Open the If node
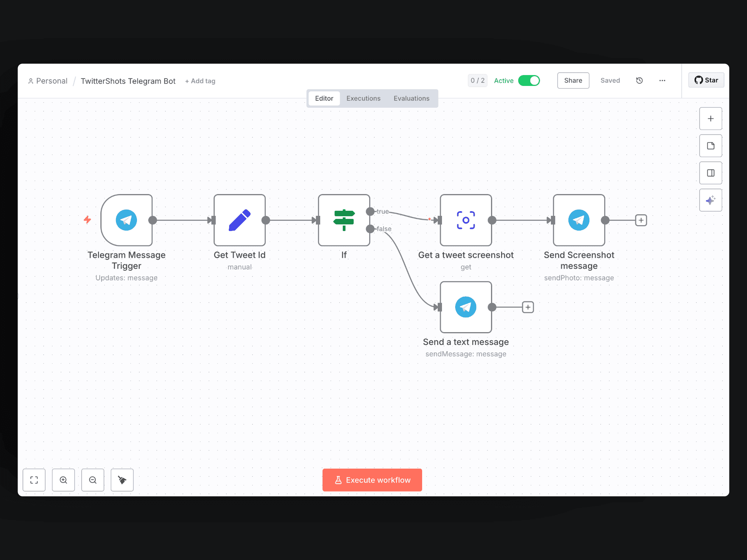This screenshot has width=747, height=560. (344, 220)
